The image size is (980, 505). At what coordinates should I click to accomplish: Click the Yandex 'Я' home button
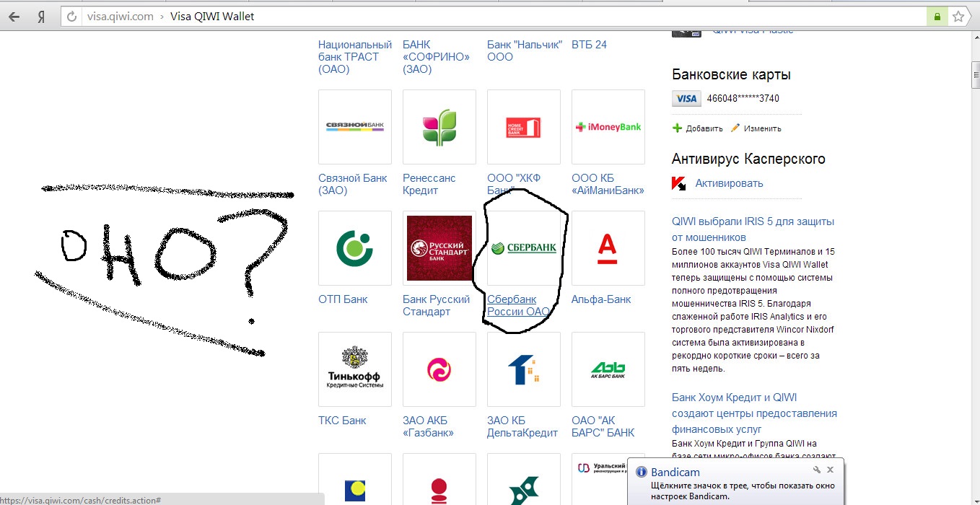(41, 17)
